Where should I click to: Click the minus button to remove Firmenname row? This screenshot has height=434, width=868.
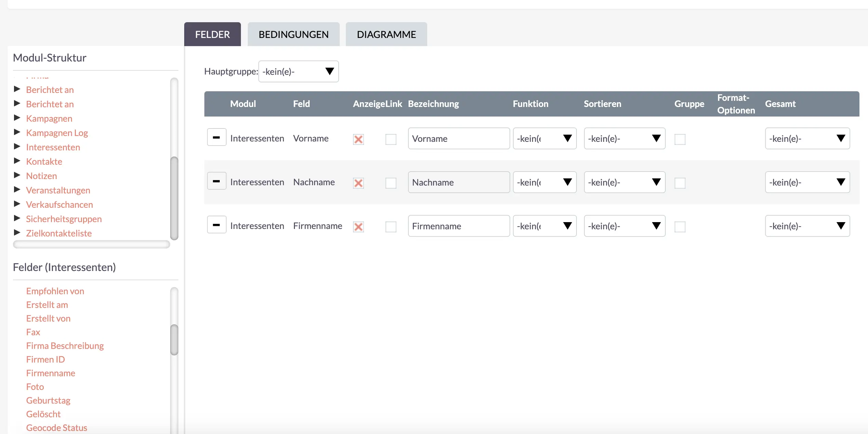(x=216, y=225)
